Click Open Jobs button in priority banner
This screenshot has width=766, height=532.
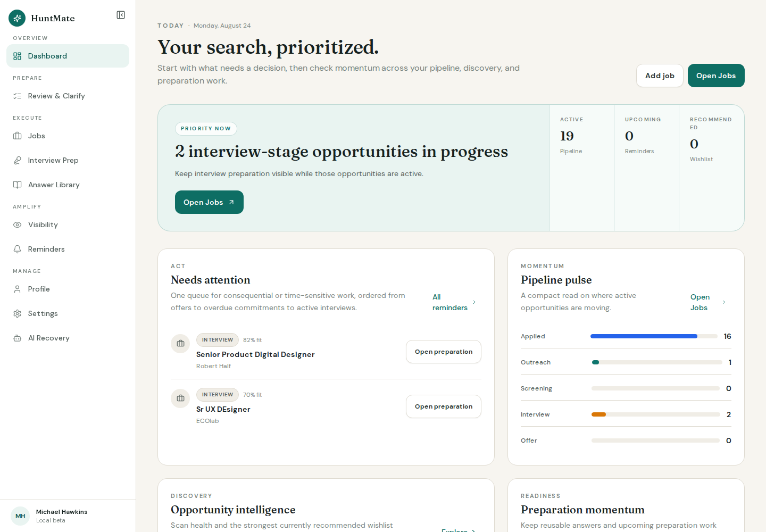pyautogui.click(x=209, y=202)
